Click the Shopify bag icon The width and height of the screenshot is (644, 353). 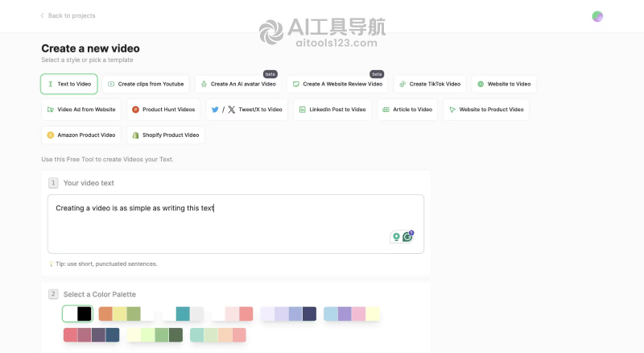pyautogui.click(x=135, y=135)
